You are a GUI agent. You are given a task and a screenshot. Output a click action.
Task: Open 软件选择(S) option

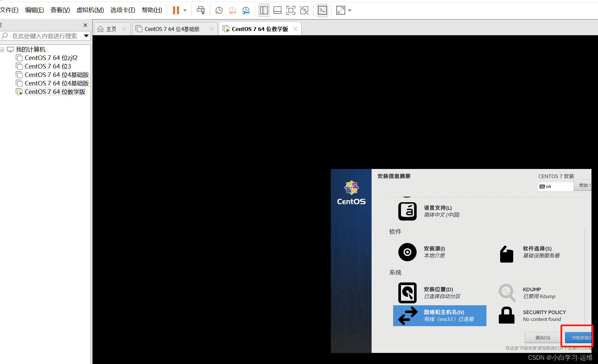(541, 252)
